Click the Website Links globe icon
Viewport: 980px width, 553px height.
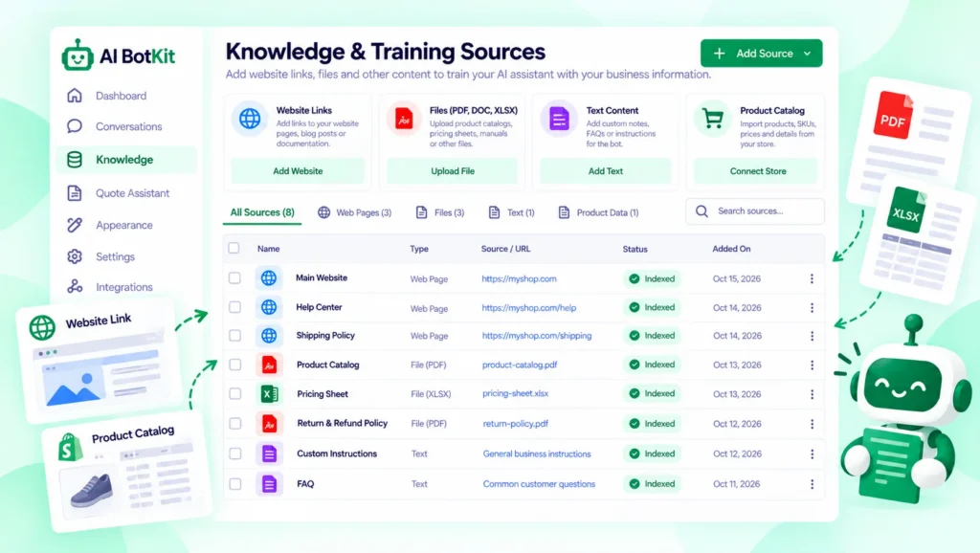(x=250, y=118)
